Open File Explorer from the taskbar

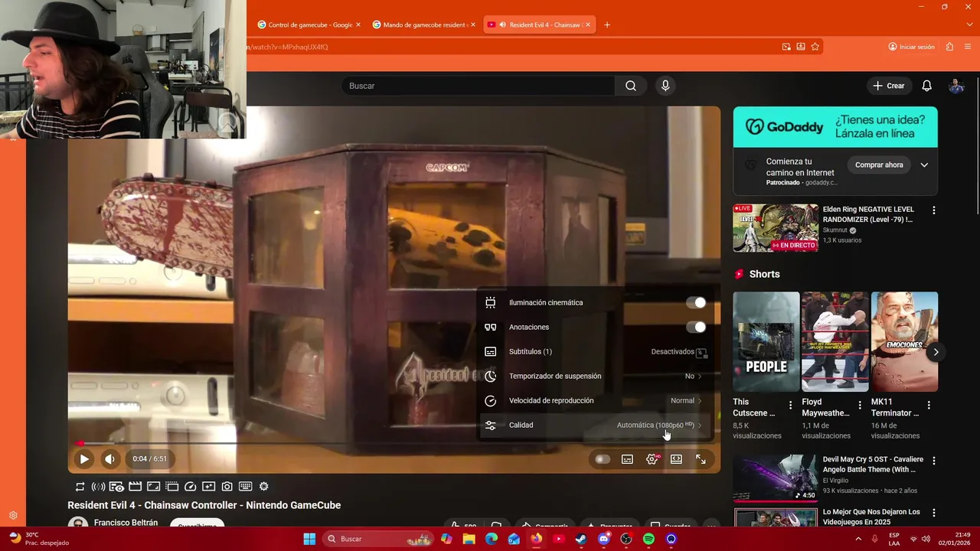469,539
